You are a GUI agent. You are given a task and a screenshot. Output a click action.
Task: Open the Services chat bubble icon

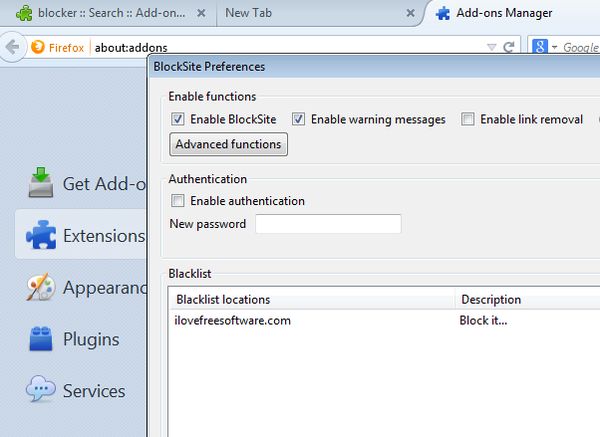pos(41,391)
